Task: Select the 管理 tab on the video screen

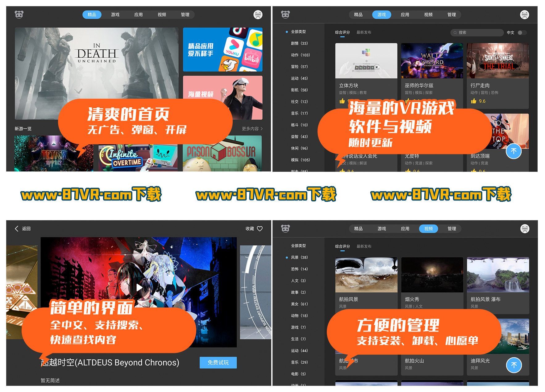Action: 452,229
